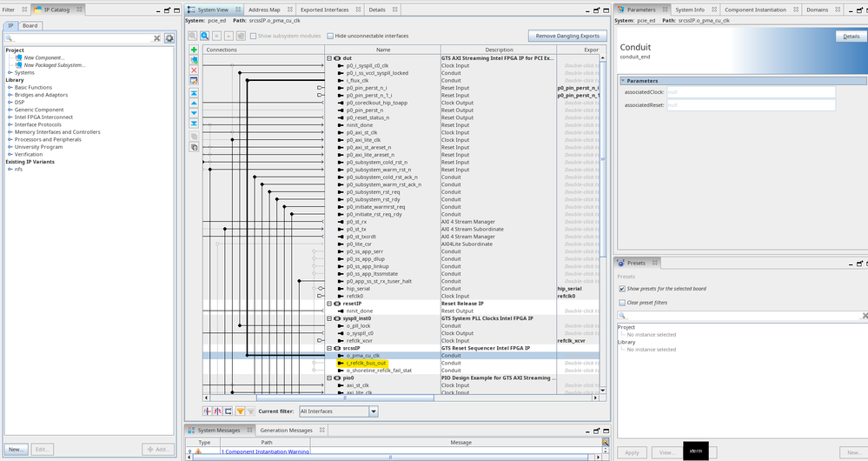868x461 pixels.
Task: Switch to the Address Map tab
Action: coord(264,10)
